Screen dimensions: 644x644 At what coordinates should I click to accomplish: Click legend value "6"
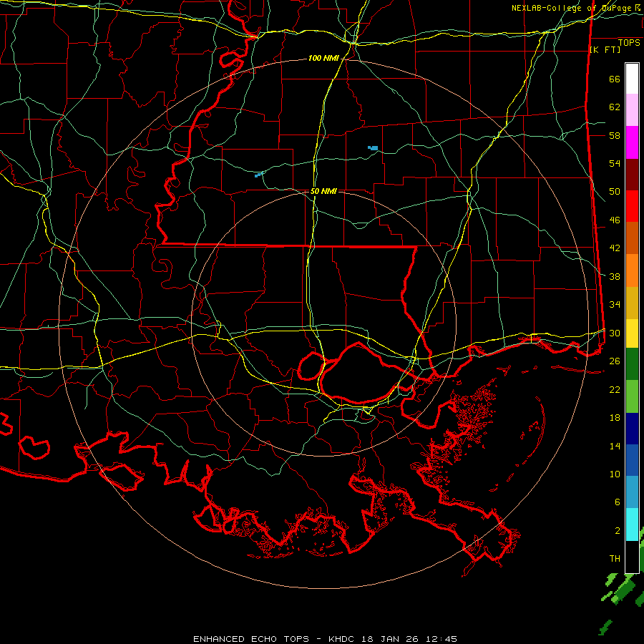(x=618, y=502)
